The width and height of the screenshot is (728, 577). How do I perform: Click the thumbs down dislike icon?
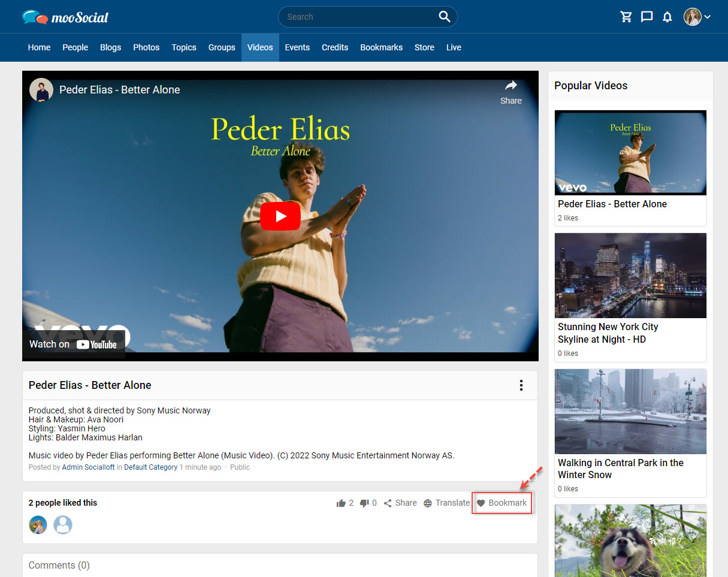coord(364,503)
